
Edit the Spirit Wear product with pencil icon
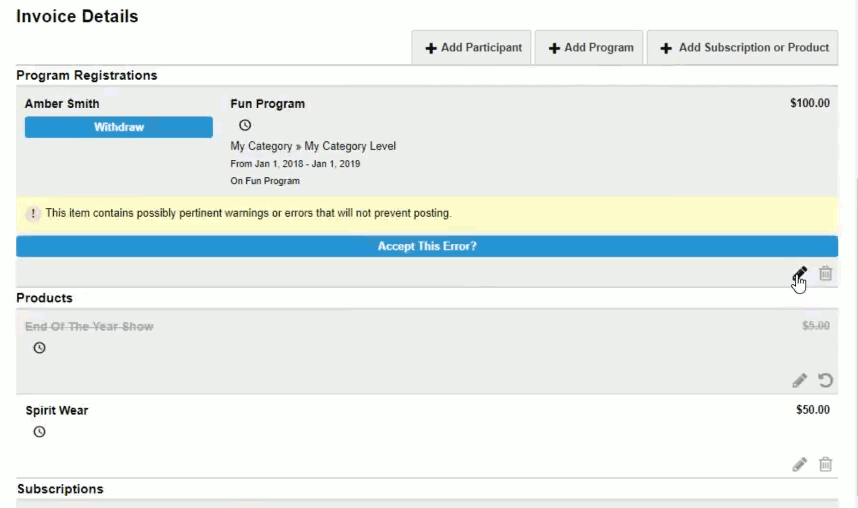800,464
